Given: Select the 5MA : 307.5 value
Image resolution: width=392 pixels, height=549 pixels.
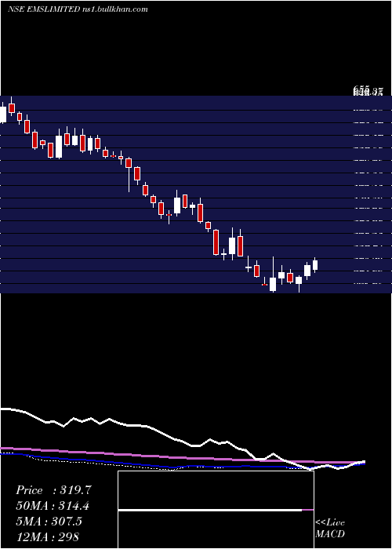Looking at the screenshot, I should pyautogui.click(x=49, y=522).
